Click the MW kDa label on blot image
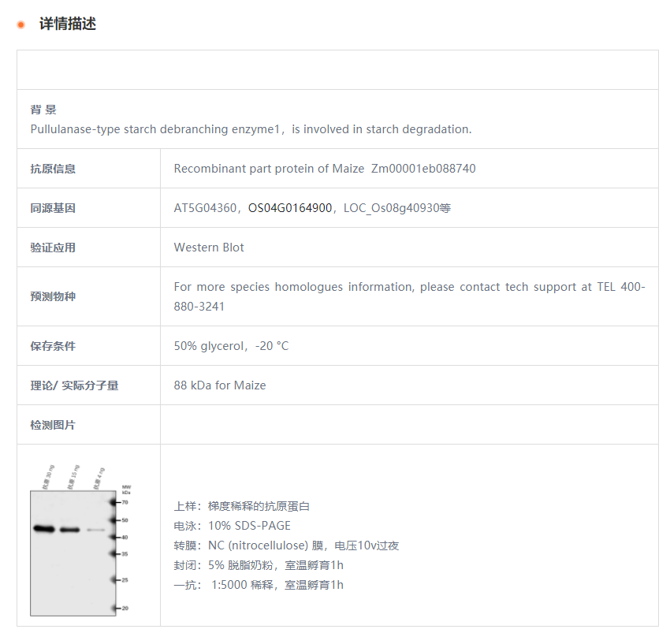Viewport: 670px width, 644px height. 126,489
